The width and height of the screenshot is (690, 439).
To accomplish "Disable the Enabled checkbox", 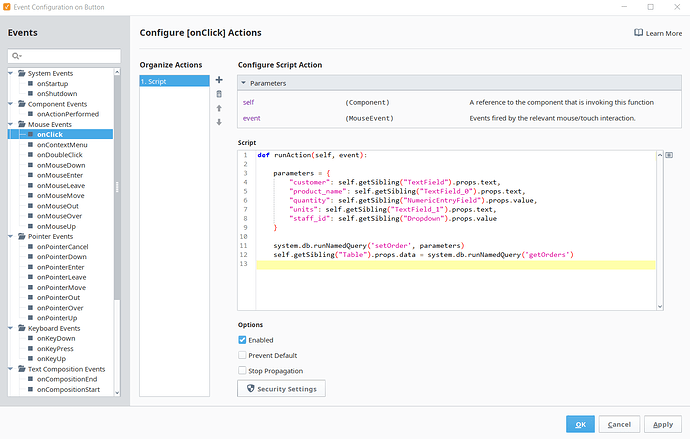I will coord(242,340).
